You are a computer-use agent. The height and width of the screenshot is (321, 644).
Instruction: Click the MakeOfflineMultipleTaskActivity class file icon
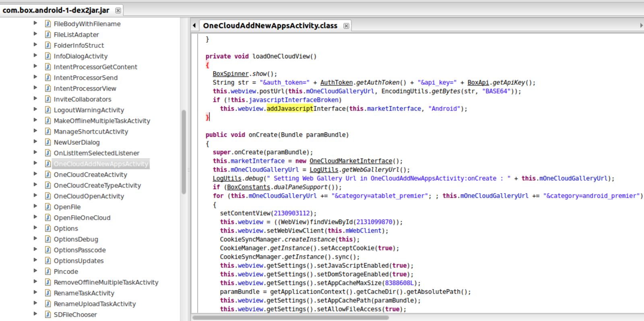pos(48,121)
